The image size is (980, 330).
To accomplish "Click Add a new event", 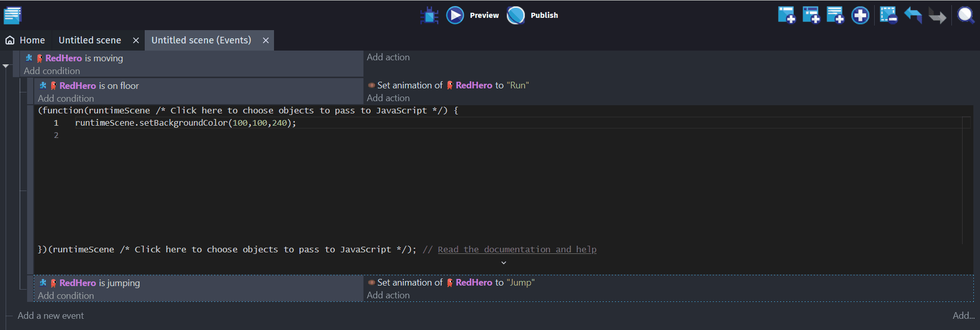I will click(x=51, y=316).
